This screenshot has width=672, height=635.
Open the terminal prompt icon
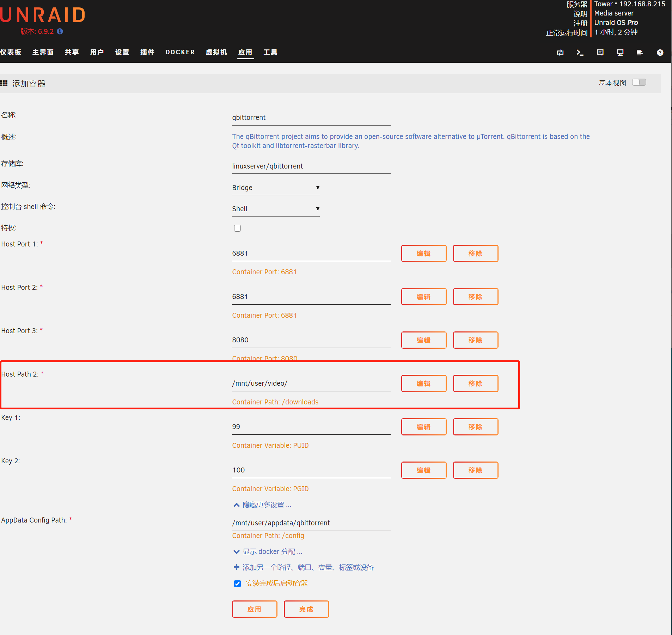(x=580, y=53)
